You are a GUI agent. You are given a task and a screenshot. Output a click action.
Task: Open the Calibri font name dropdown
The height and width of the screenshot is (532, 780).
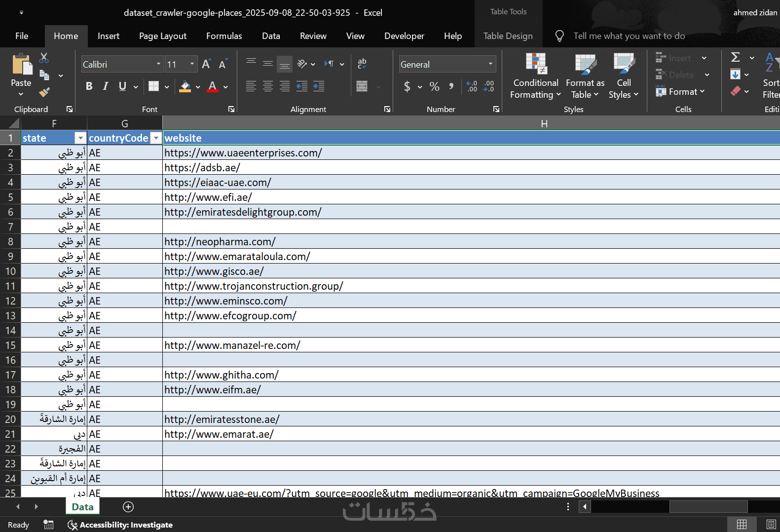158,64
